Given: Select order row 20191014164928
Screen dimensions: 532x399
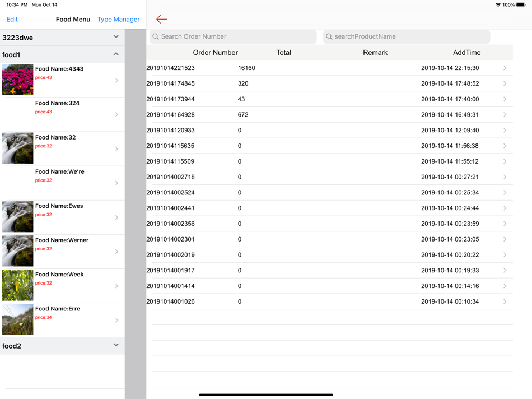Looking at the screenshot, I should tap(329, 115).
